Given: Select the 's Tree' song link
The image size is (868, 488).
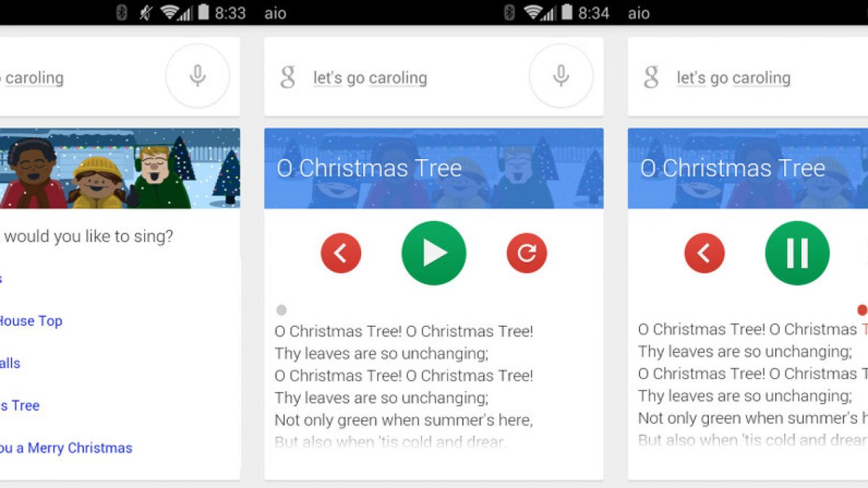Looking at the screenshot, I should click(20, 406).
